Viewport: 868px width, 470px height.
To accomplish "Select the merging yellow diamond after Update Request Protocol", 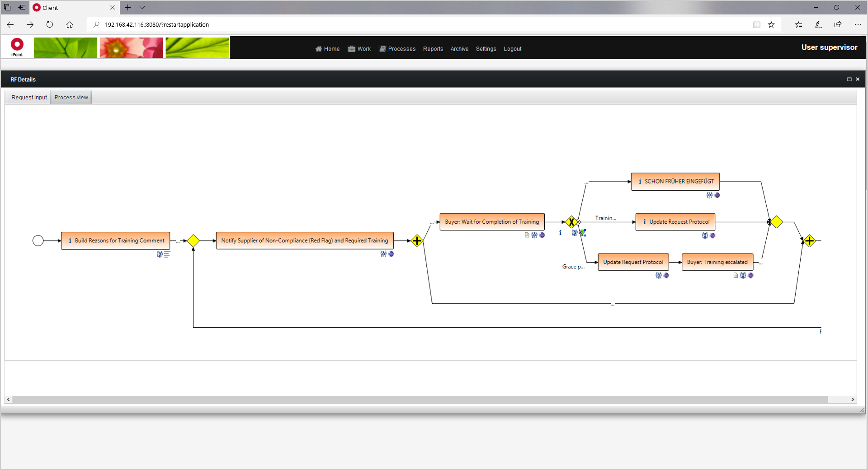I will pos(777,222).
